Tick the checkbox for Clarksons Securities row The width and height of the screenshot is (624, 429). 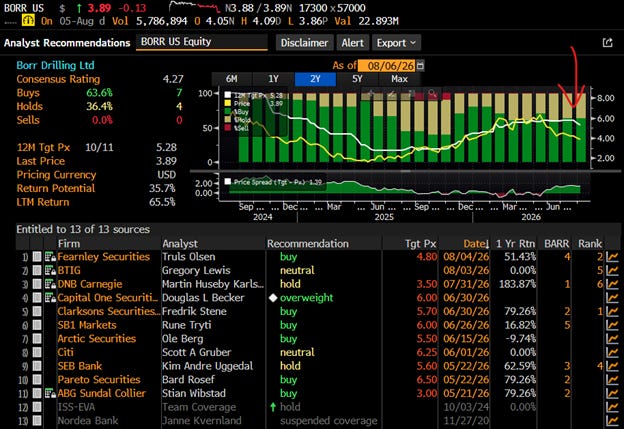(37, 312)
